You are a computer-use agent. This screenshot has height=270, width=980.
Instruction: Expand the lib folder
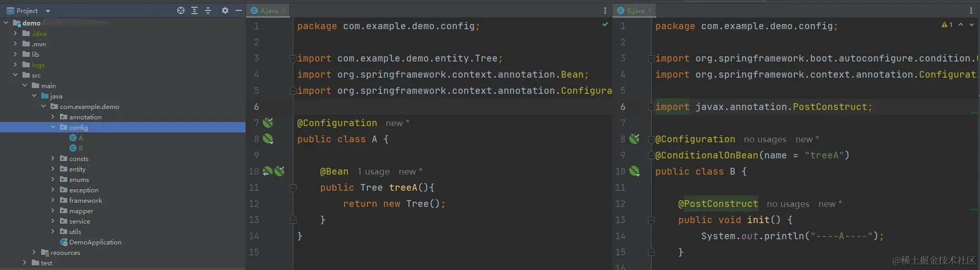pos(16,54)
